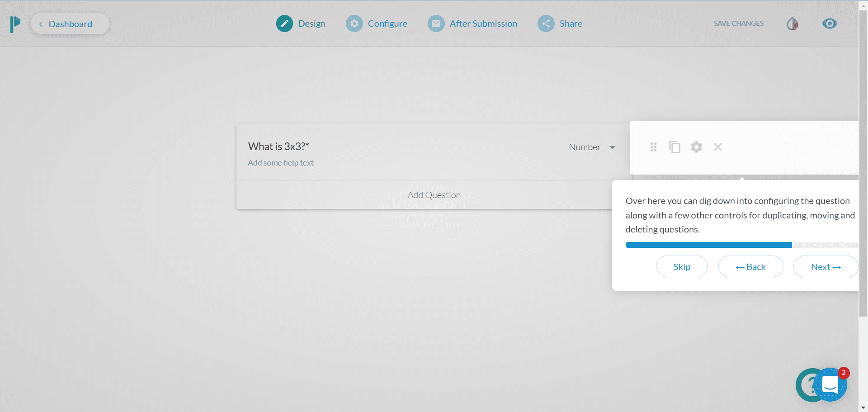
Task: Click the Design pencil icon
Action: point(284,24)
